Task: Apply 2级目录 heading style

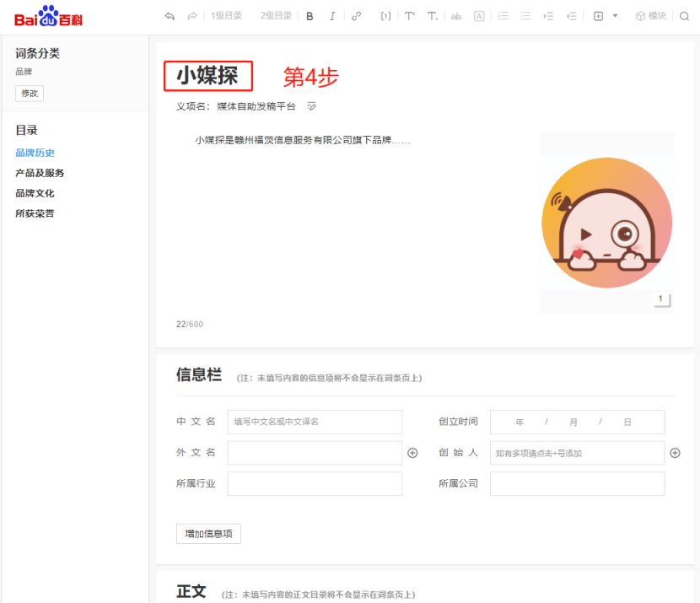Action: coord(276,16)
